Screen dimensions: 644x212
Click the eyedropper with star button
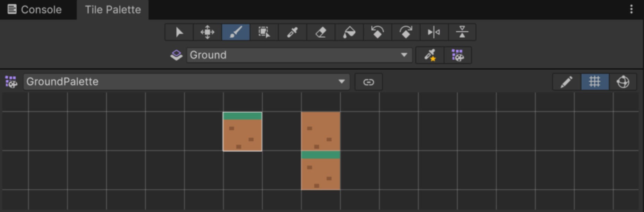click(x=430, y=55)
